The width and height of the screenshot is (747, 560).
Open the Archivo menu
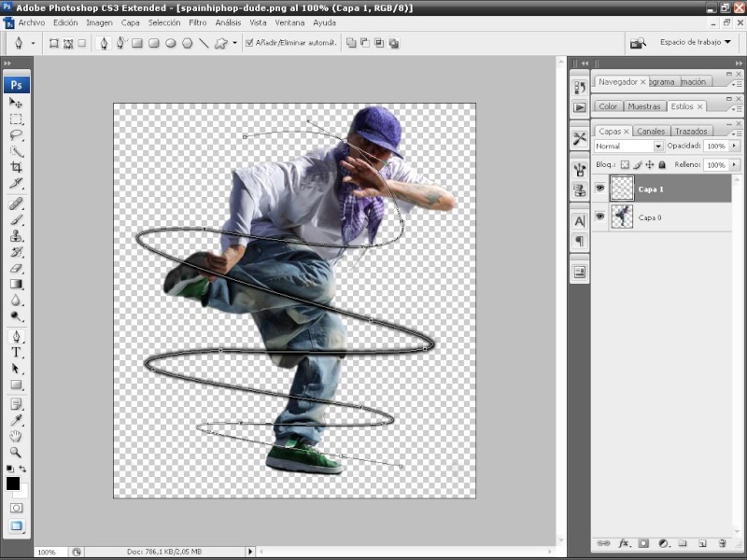(32, 22)
